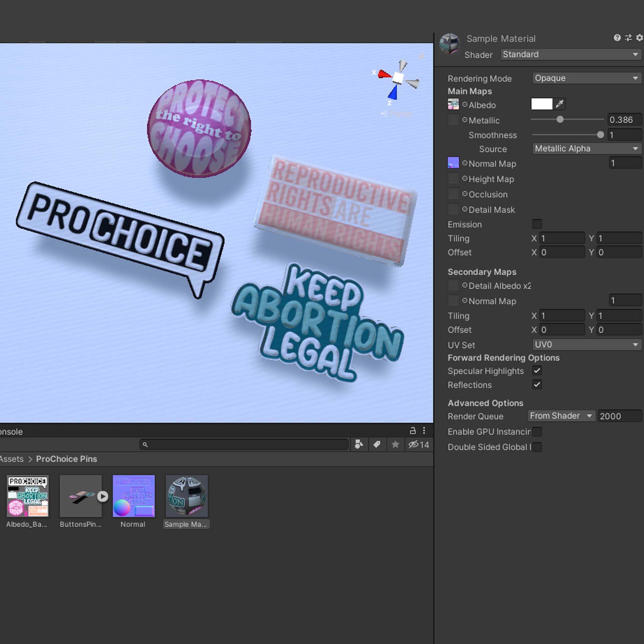Change Rendering Mode via the Opaque dropdown
The width and height of the screenshot is (644, 644).
pyautogui.click(x=586, y=78)
